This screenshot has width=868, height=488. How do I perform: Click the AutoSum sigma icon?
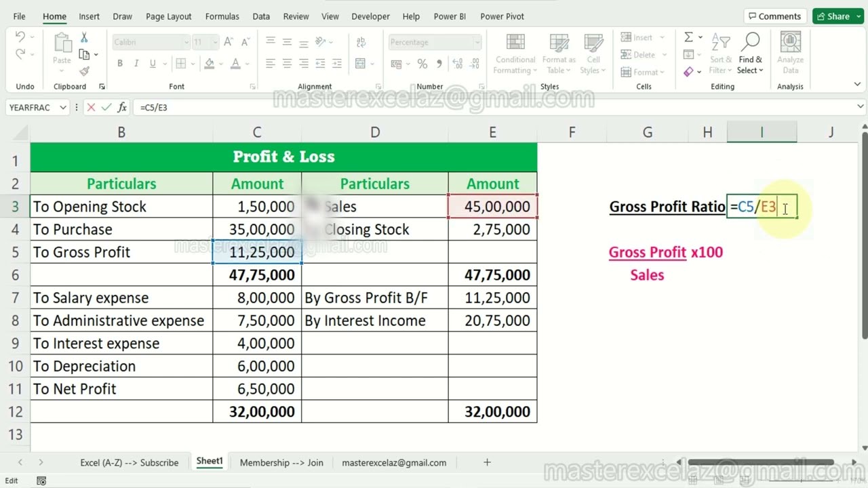(688, 37)
